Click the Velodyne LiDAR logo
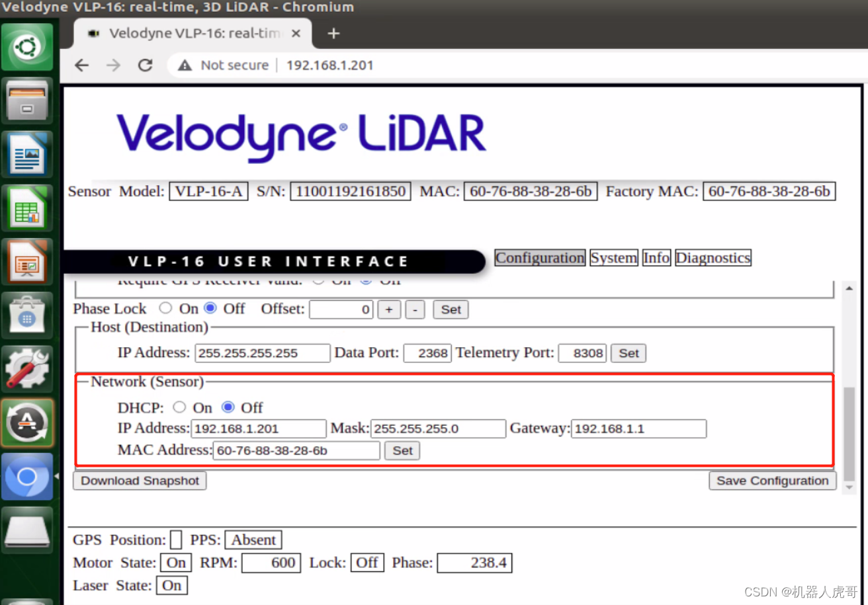Viewport: 868px width, 605px height. [302, 137]
